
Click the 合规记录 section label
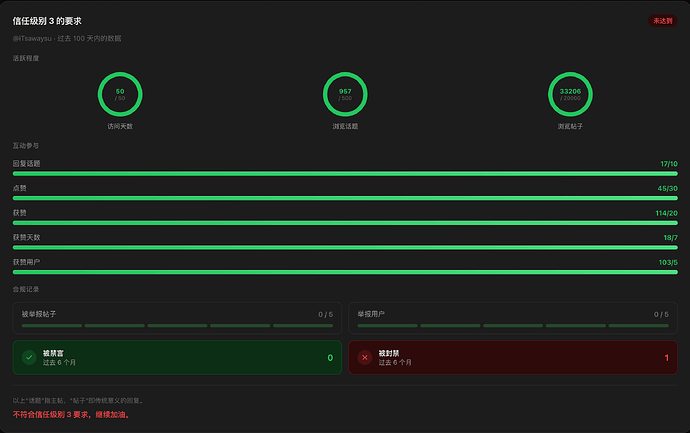26,289
